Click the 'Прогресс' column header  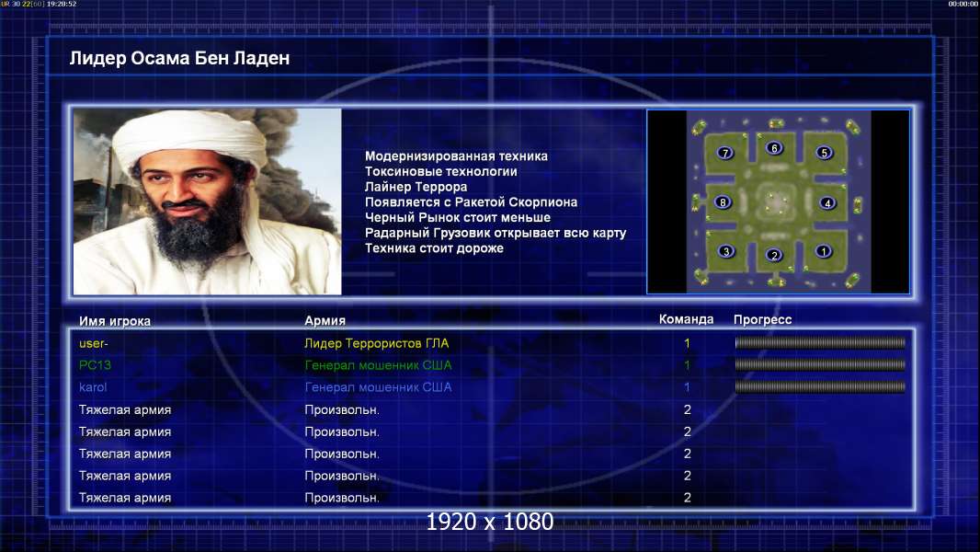tap(762, 320)
